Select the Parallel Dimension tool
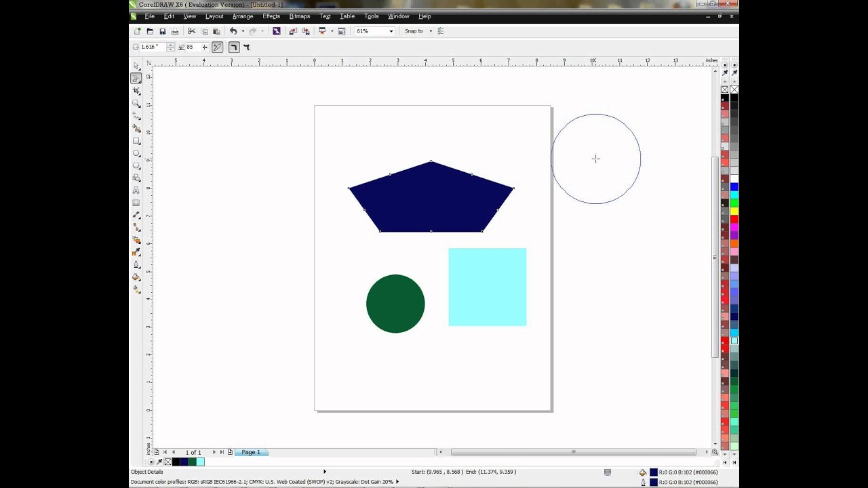The height and width of the screenshot is (488, 868). [136, 215]
